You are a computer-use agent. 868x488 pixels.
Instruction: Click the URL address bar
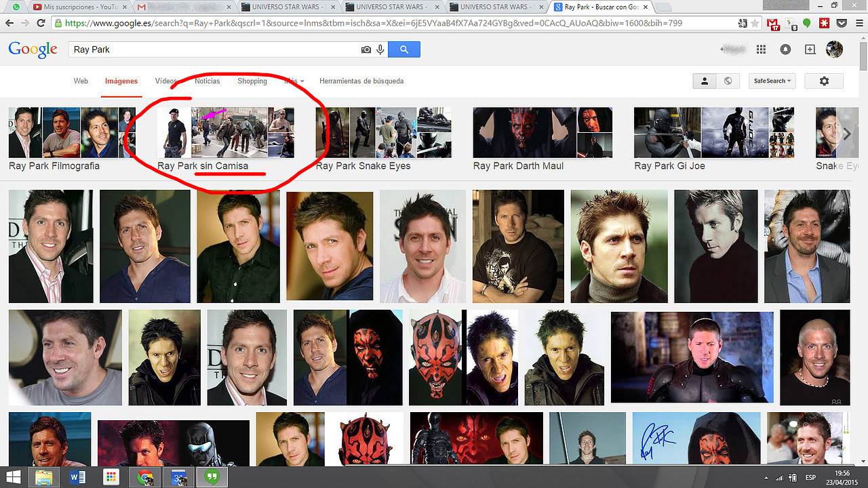(393, 23)
